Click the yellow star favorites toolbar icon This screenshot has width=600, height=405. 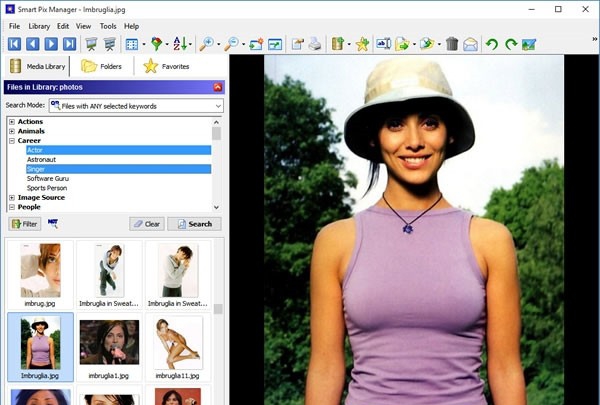point(362,44)
